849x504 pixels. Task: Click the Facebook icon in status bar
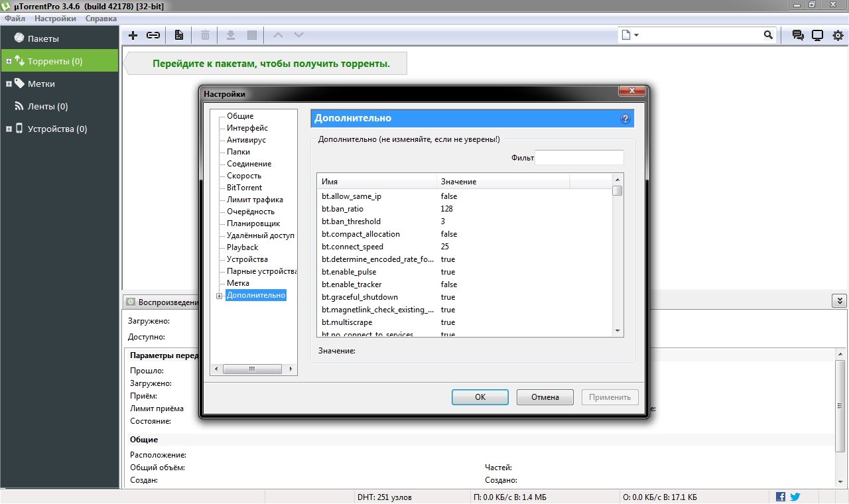[781, 497]
